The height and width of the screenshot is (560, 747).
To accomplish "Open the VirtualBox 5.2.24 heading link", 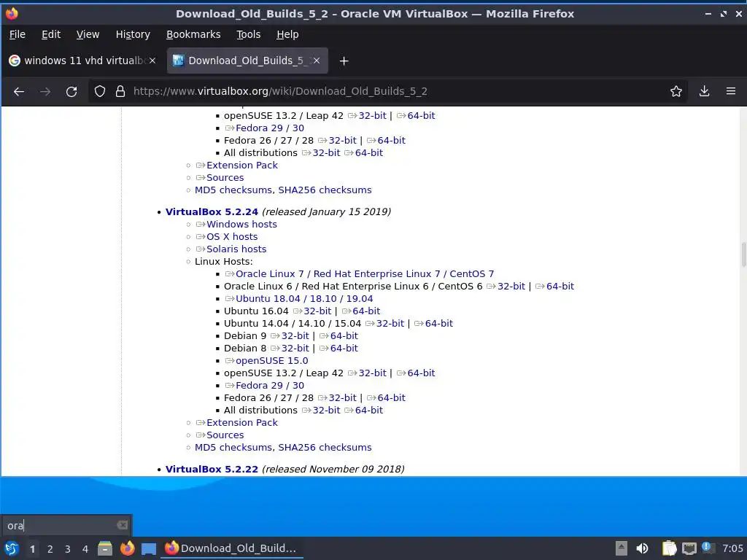I will pos(212,212).
